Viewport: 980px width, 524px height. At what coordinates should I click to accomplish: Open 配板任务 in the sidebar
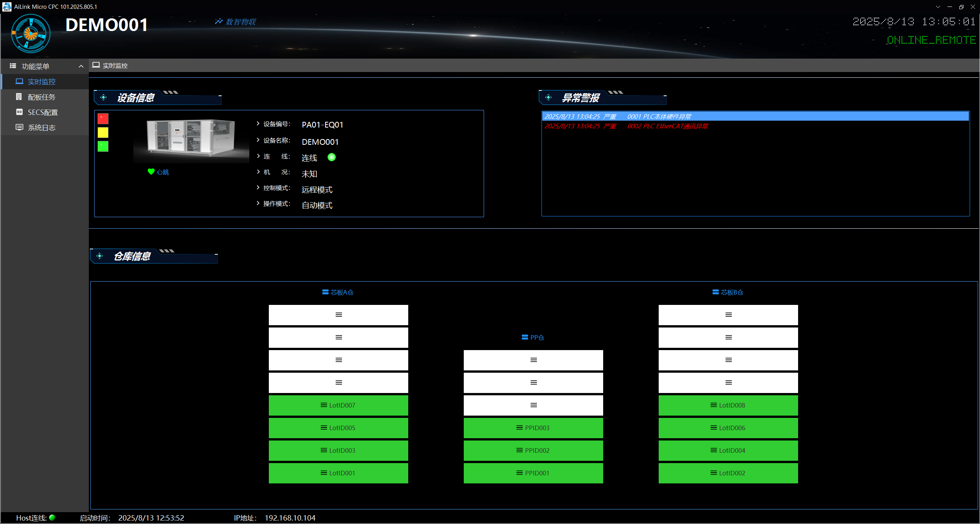[41, 97]
